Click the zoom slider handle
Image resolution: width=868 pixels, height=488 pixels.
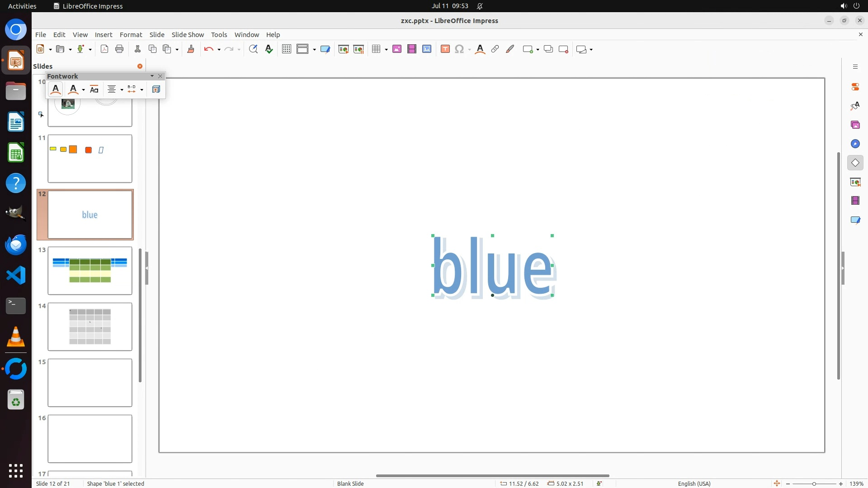814,483
